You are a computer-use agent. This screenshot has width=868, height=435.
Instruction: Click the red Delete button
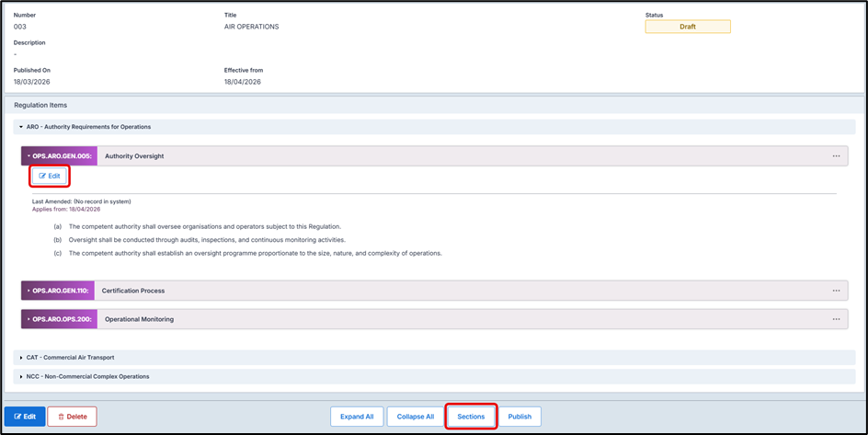tap(72, 417)
